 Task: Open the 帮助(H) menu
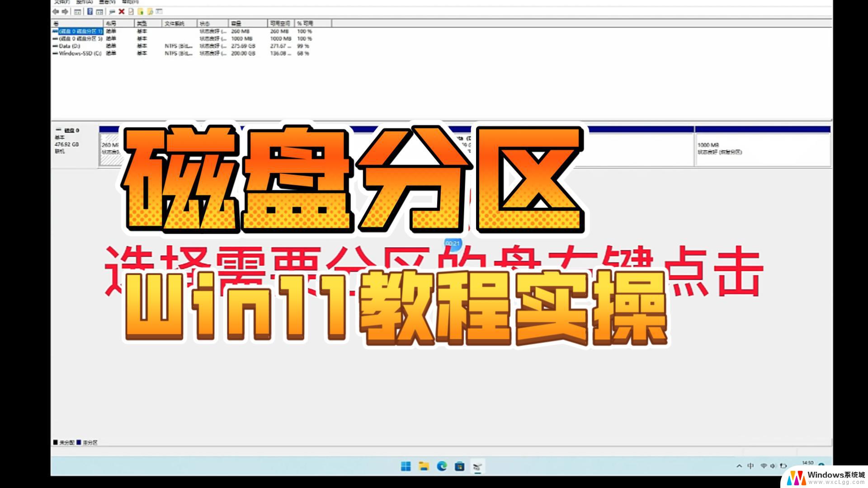130,2
